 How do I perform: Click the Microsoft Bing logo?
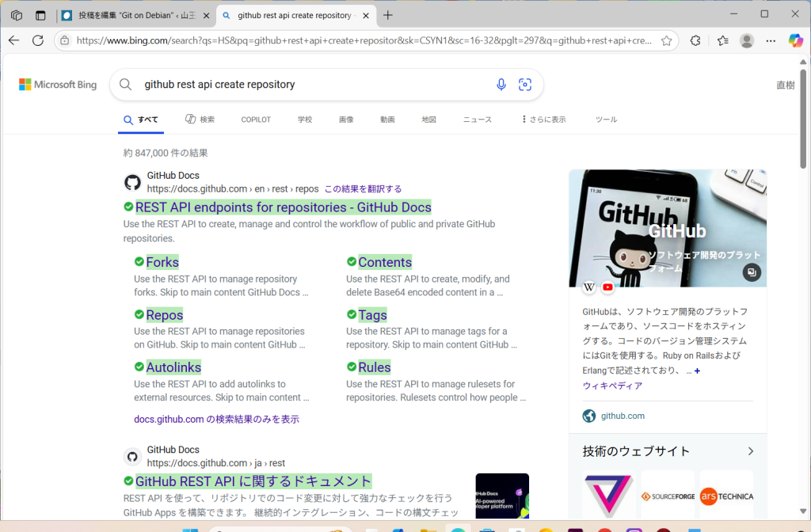coord(58,84)
